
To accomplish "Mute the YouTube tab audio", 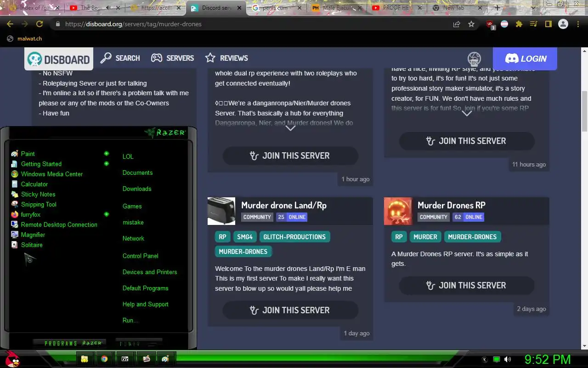I will pyautogui.click(x=109, y=8).
